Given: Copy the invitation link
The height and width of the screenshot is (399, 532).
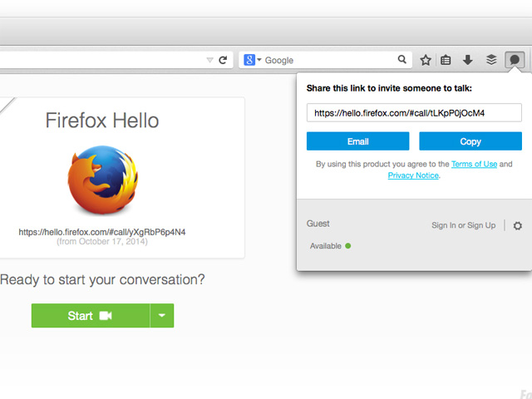Looking at the screenshot, I should click(x=470, y=141).
